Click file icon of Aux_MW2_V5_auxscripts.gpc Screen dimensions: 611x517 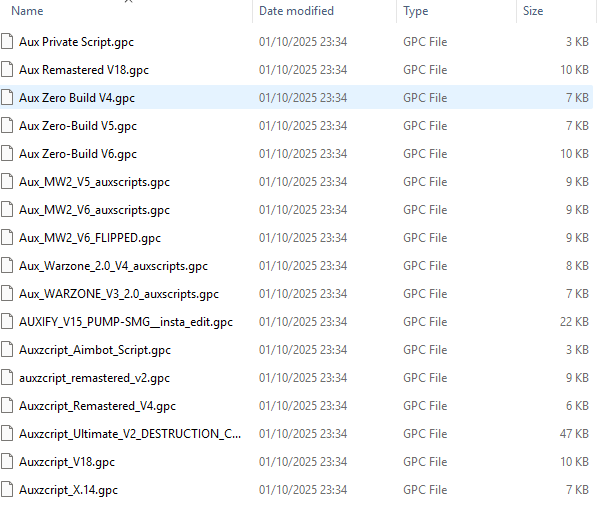pos(7,182)
